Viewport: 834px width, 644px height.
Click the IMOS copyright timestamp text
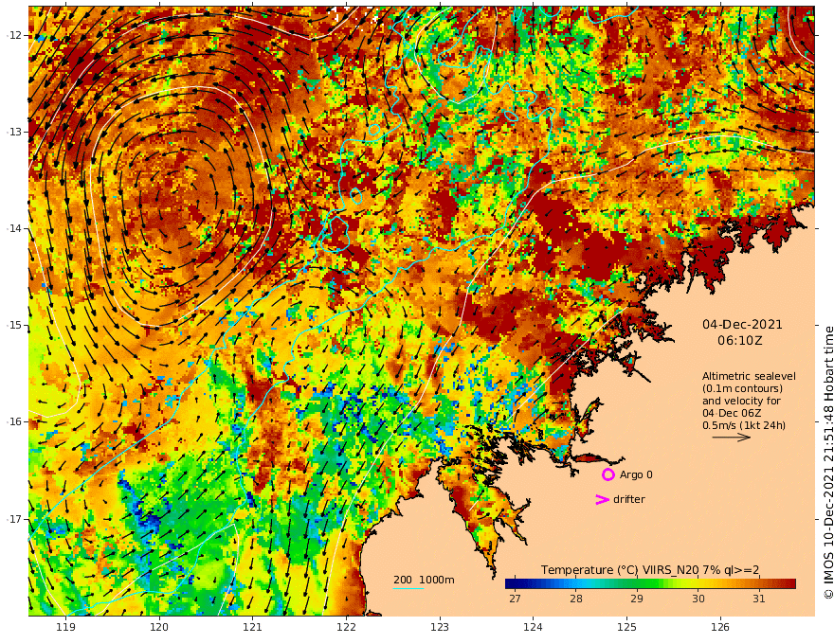(827, 462)
